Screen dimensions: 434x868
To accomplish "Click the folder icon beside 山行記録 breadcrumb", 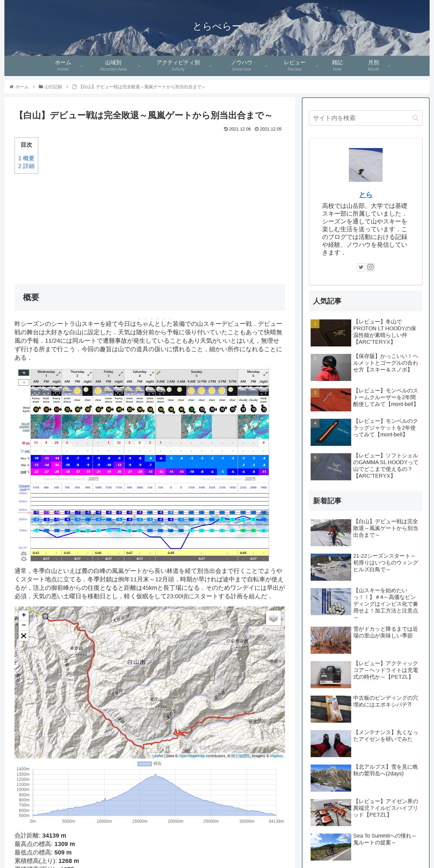I will pos(41,87).
